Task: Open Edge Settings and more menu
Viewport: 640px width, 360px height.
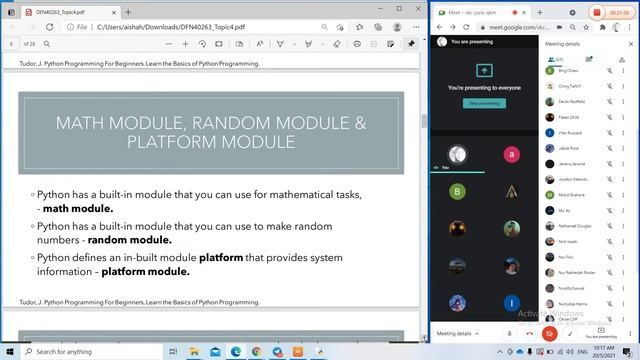Action: click(x=416, y=27)
